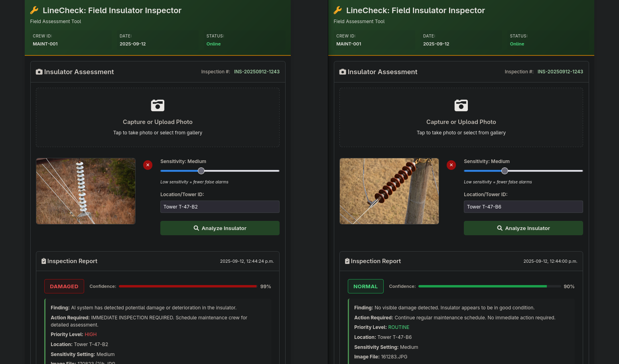Viewport: 619px width, 364px height.
Task: Click the red 99% confidence bar
Action: tap(188, 286)
